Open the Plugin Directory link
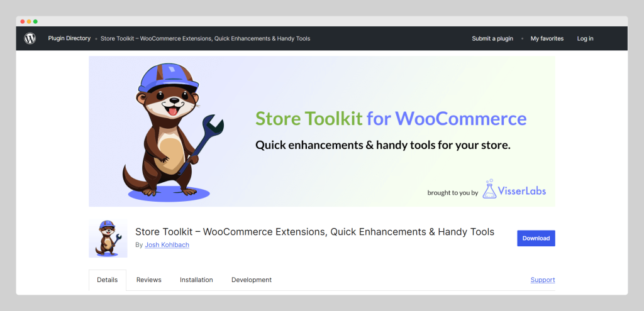644x311 pixels. point(69,38)
